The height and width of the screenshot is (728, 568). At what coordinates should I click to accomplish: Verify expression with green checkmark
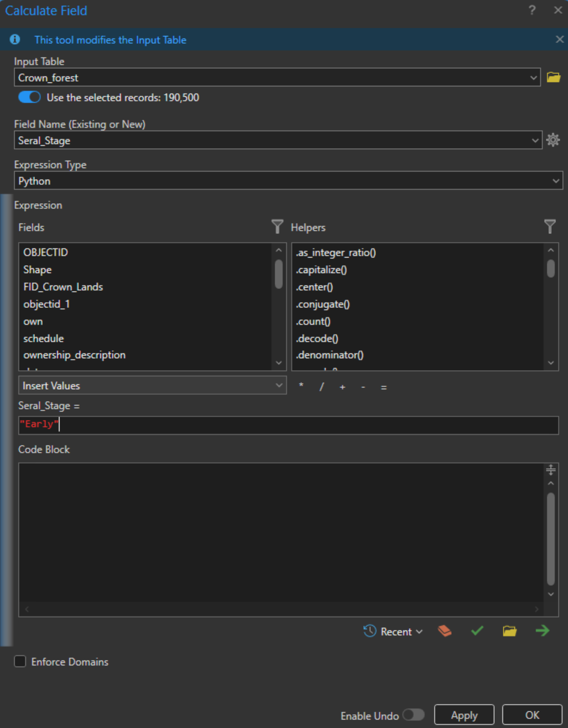click(x=477, y=631)
